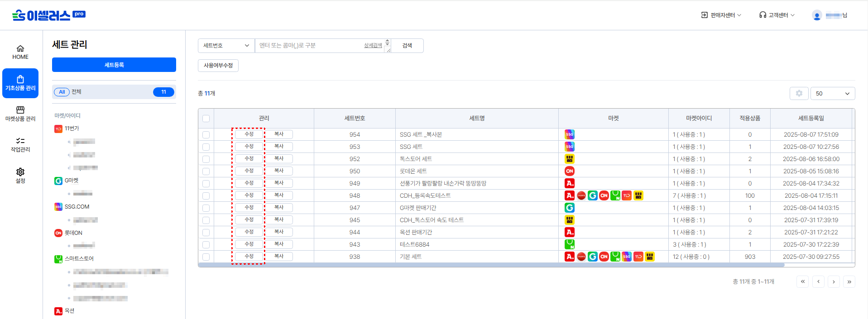868x319 pixels.
Task: Sort by 세트등록일 column header
Action: click(x=811, y=118)
